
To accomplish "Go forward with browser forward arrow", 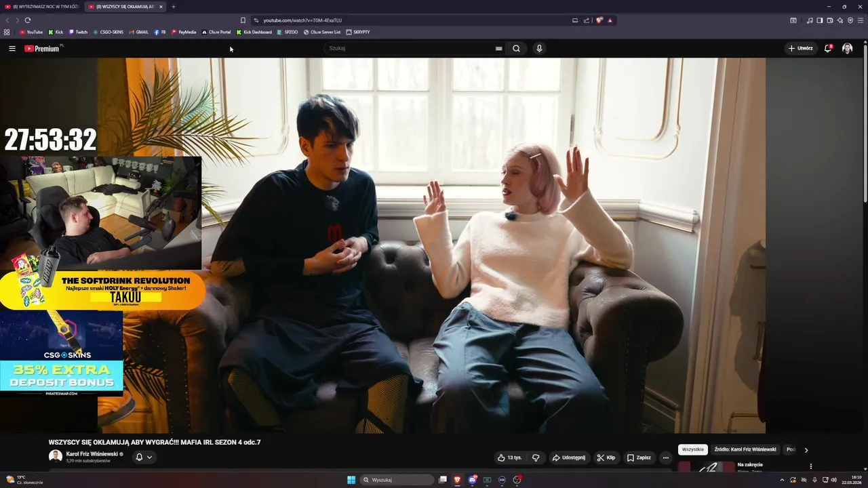I will [x=17, y=20].
